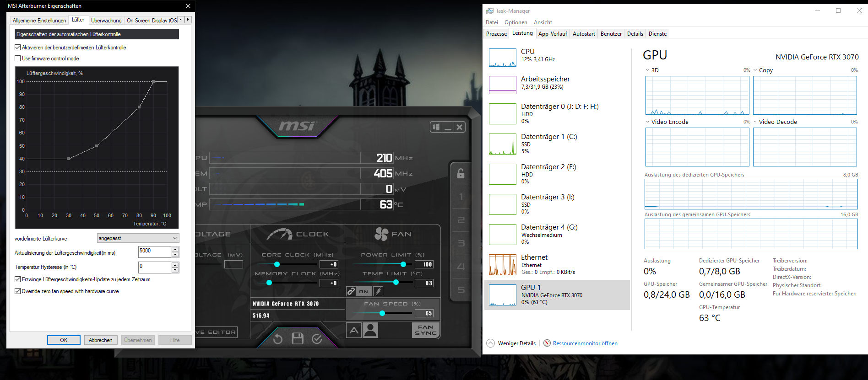Image resolution: width=868 pixels, height=380 pixels.
Task: Reset Afterburner settings with the reset arrow icon
Action: point(278,339)
